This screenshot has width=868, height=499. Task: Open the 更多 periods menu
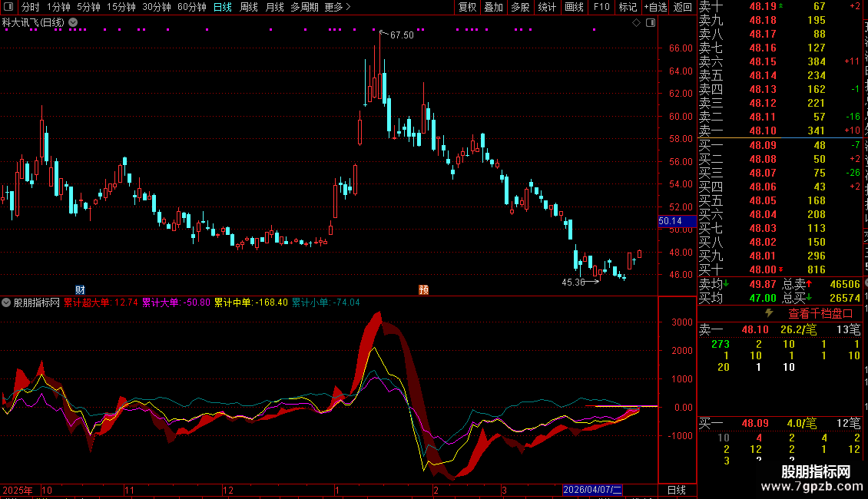(337, 7)
